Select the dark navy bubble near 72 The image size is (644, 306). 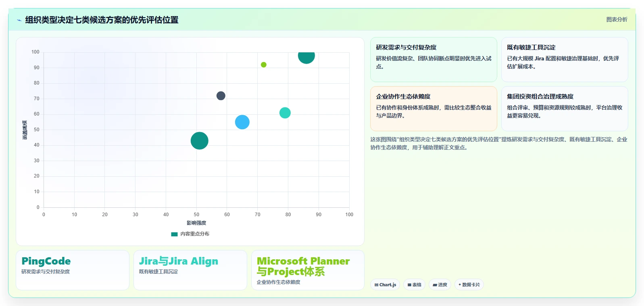pos(221,96)
